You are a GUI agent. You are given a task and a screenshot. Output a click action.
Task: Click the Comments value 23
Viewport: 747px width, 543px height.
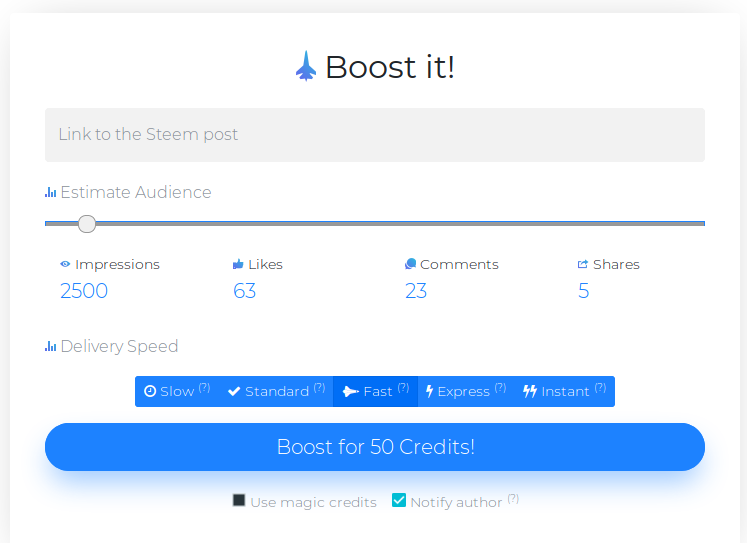click(x=416, y=291)
